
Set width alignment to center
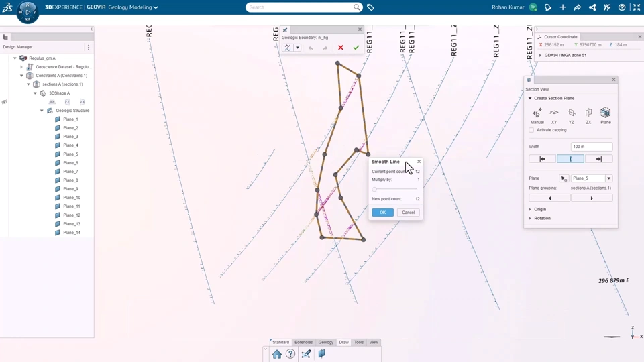pyautogui.click(x=570, y=159)
